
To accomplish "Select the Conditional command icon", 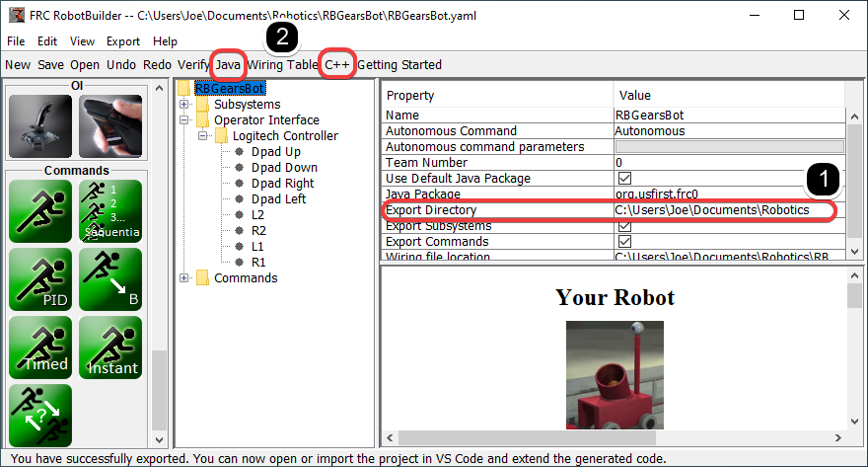I will click(x=40, y=416).
